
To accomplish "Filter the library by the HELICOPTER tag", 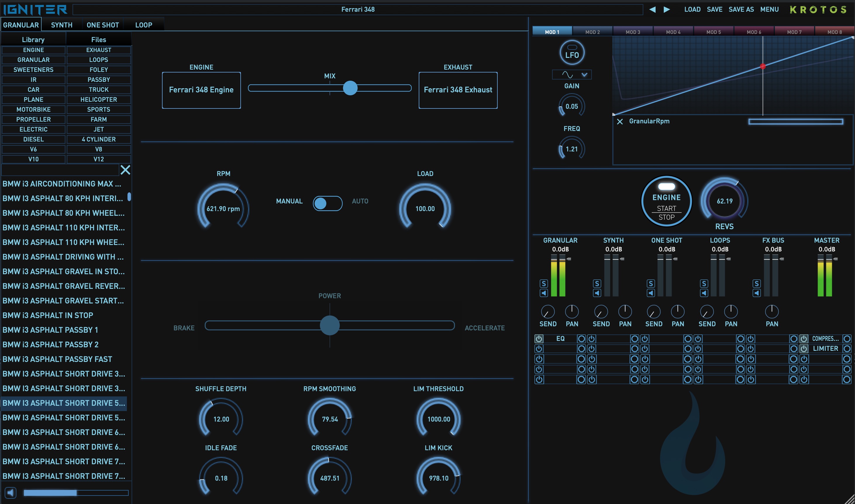I will [99, 99].
